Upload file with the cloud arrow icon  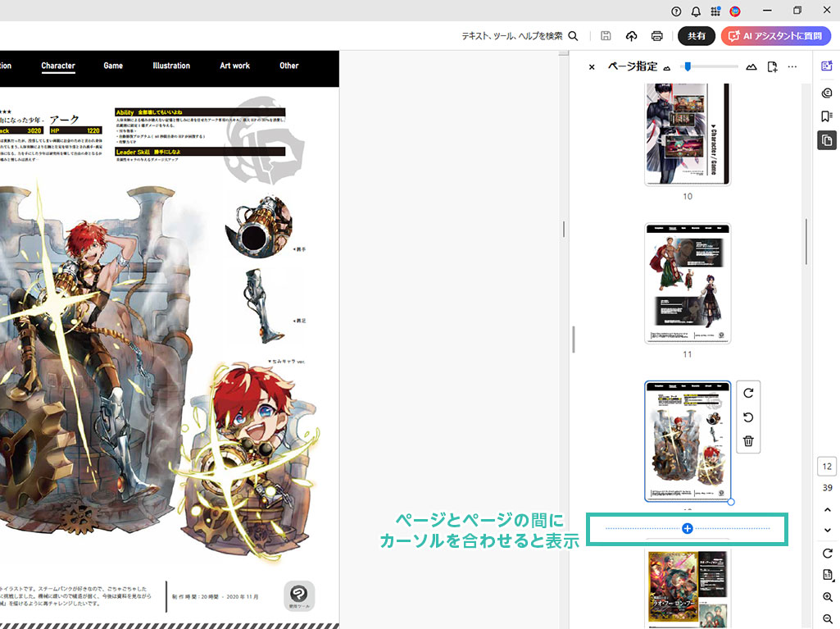point(631,36)
